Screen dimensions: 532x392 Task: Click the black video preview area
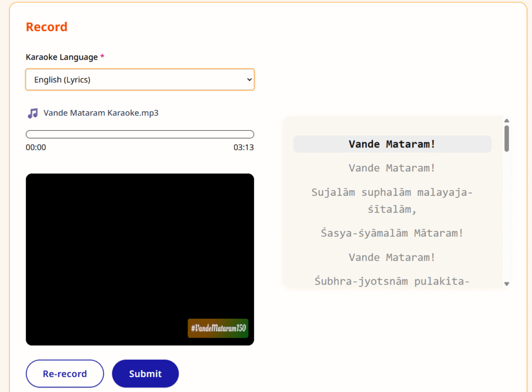[x=140, y=249]
